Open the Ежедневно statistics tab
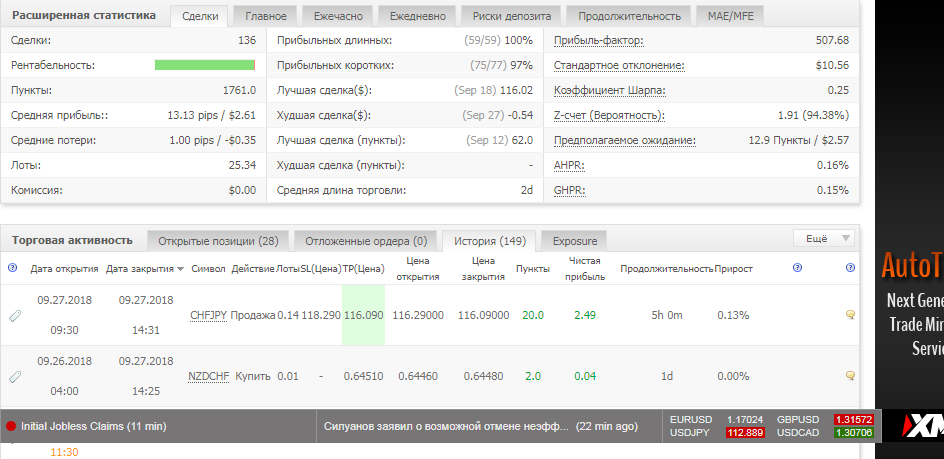Screen dimensions: 944x459 [417, 16]
